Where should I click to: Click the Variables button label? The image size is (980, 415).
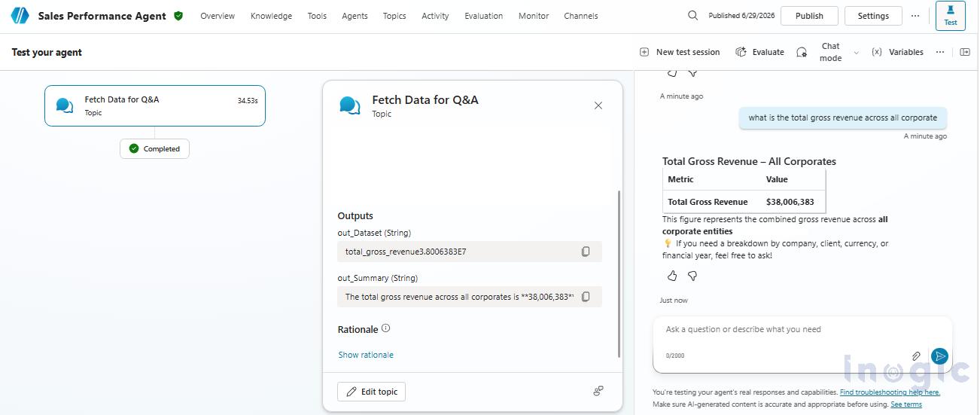[905, 52]
